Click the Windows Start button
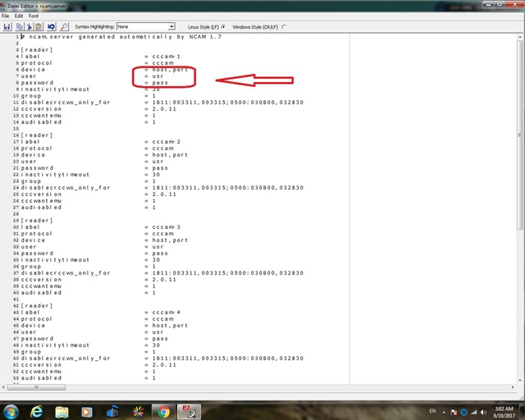This screenshot has width=525, height=420. point(11,411)
